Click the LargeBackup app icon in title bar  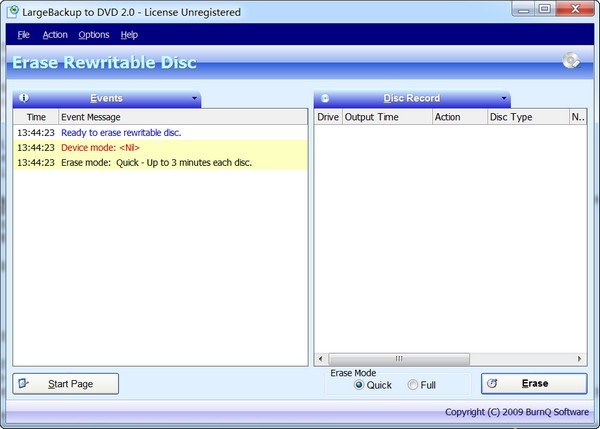(x=11, y=10)
